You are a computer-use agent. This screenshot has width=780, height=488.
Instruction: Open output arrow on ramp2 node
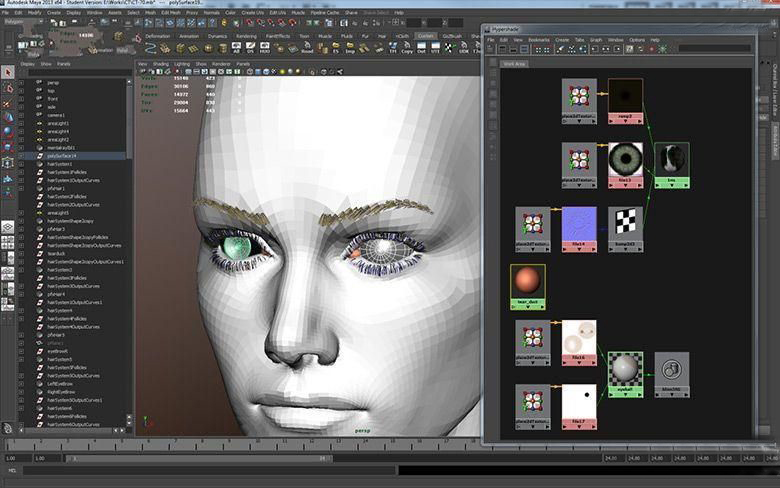click(x=638, y=121)
